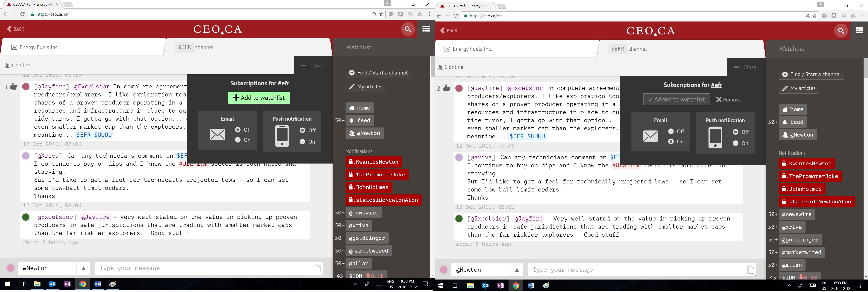Bookmark the page with the star in left window

click(381, 14)
